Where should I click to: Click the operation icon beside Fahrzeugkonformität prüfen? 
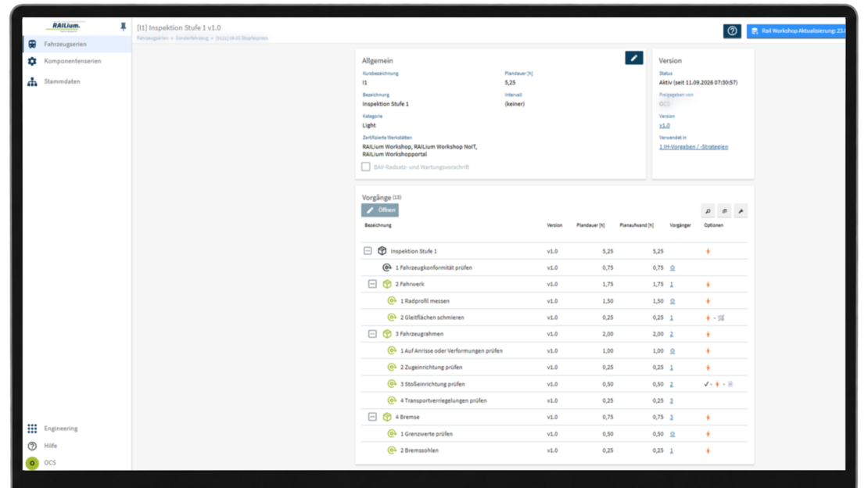[x=387, y=267]
